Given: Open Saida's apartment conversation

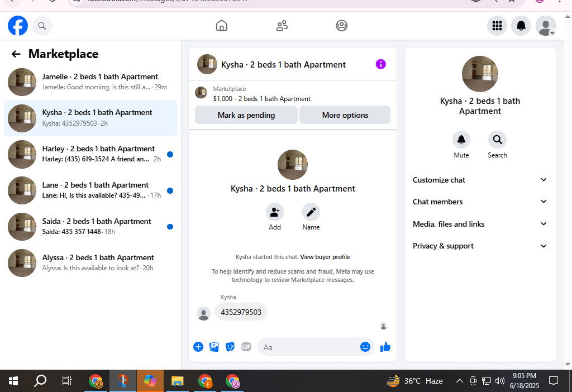Looking at the screenshot, I should (90, 227).
